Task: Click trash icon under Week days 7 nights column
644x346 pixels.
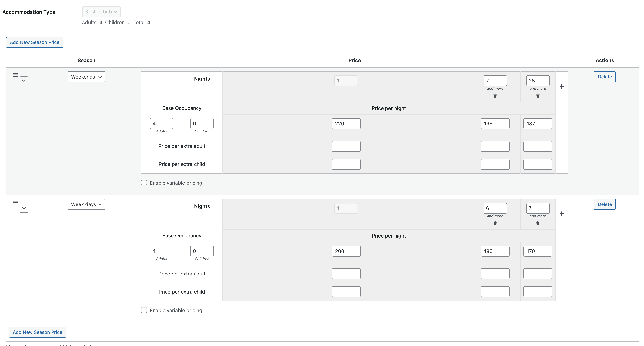Action: tap(538, 223)
